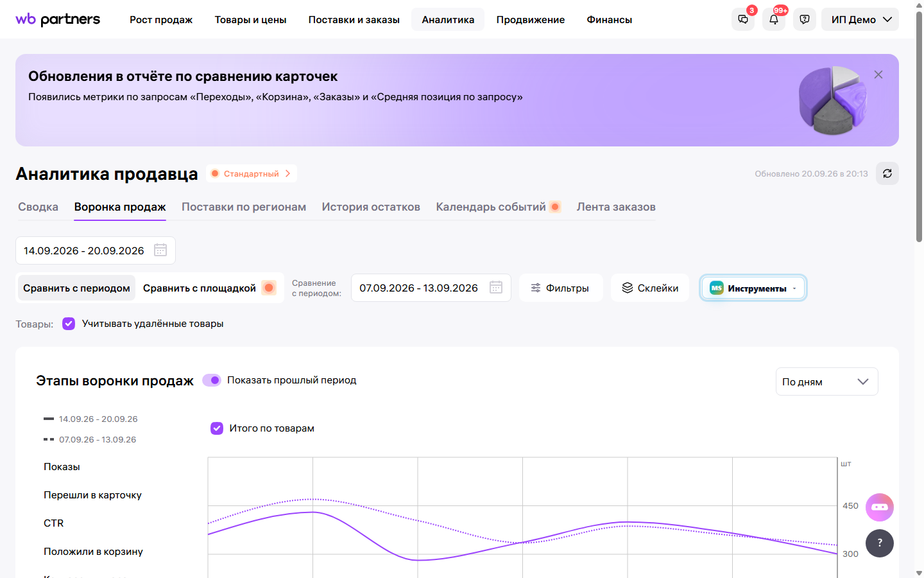
Task: Select the CTR funnel stage
Action: 54,523
